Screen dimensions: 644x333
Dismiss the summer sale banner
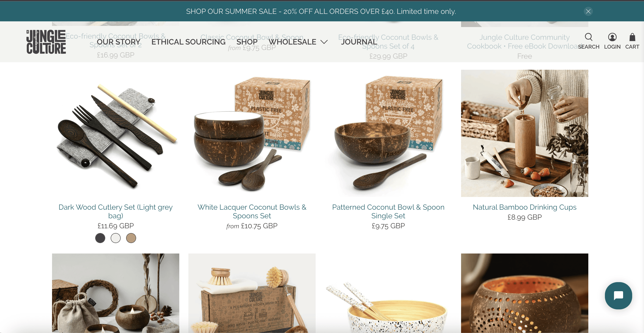[x=588, y=11]
